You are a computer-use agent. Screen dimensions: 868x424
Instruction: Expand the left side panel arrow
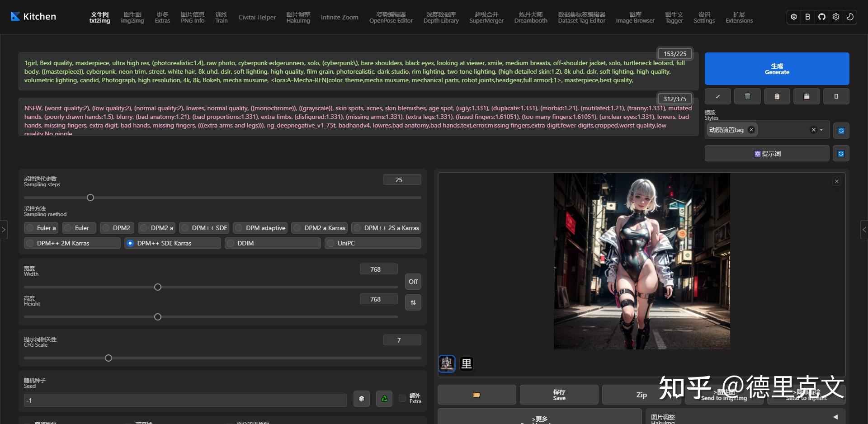coord(4,230)
